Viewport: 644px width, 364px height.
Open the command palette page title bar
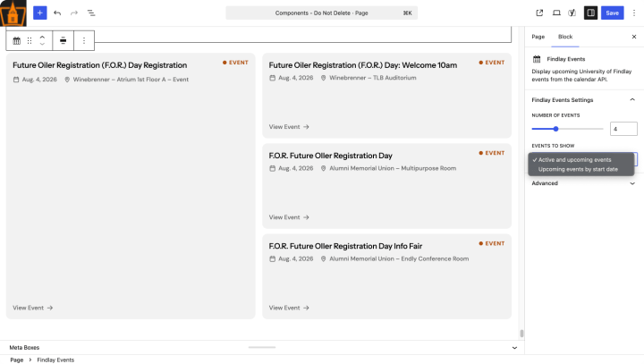(x=322, y=13)
